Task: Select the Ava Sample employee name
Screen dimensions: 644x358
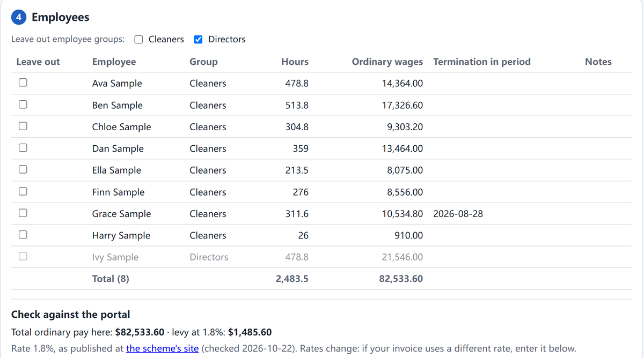Action: pyautogui.click(x=117, y=84)
